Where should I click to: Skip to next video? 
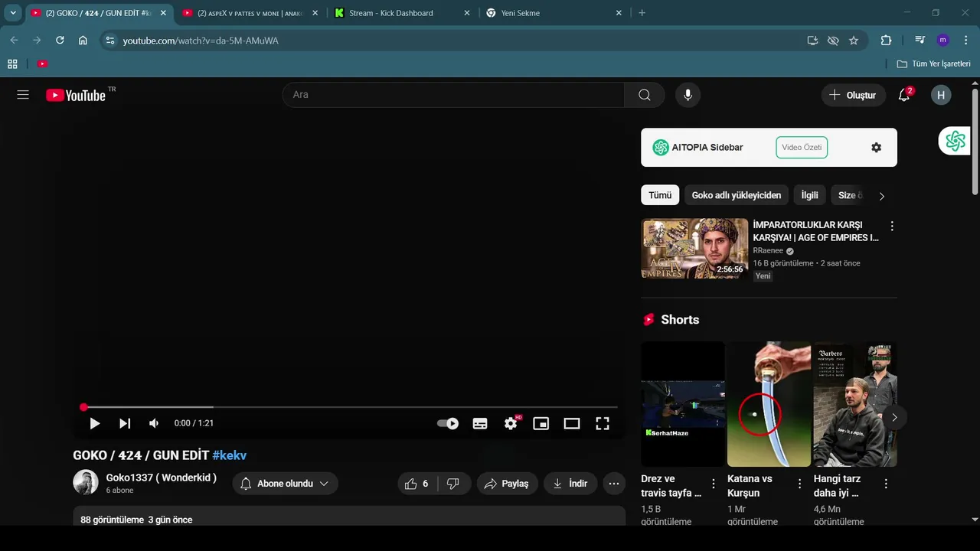tap(125, 423)
